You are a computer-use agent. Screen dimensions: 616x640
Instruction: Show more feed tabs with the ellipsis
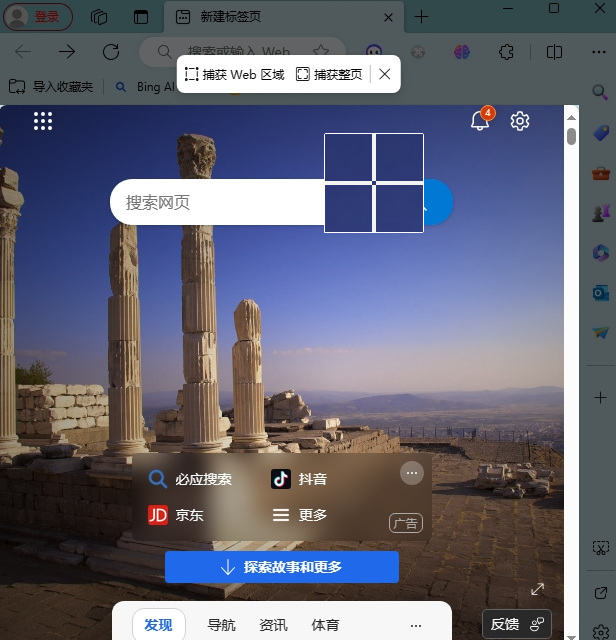[x=416, y=625]
